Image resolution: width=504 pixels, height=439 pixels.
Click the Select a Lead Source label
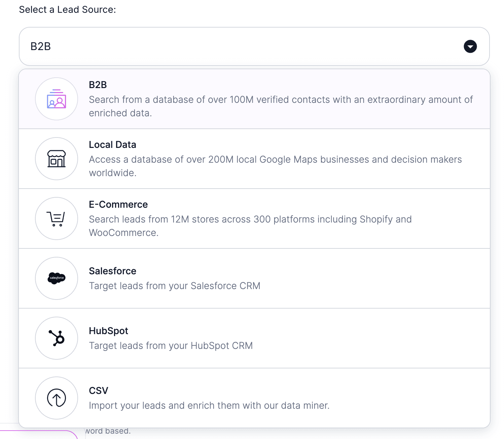coord(68,9)
